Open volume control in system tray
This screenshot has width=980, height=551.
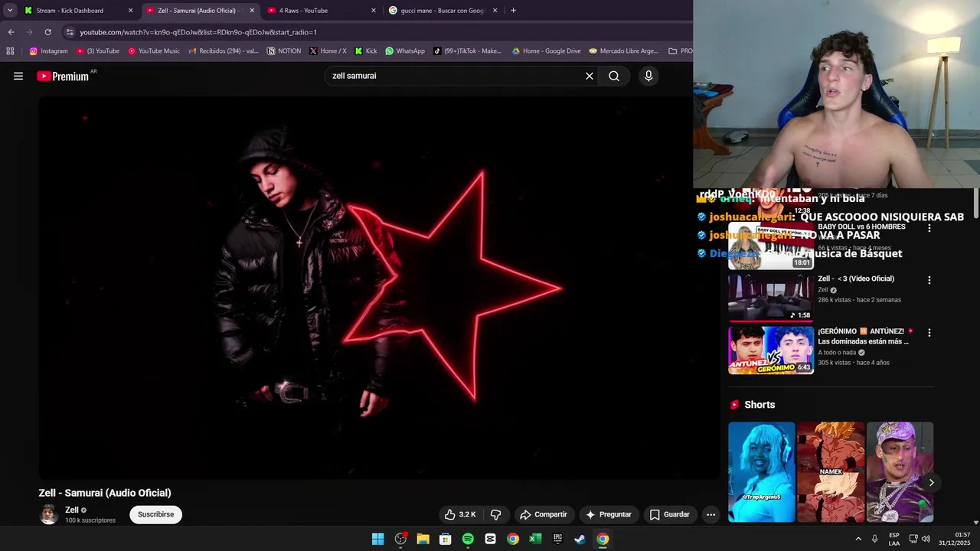pyautogui.click(x=926, y=539)
